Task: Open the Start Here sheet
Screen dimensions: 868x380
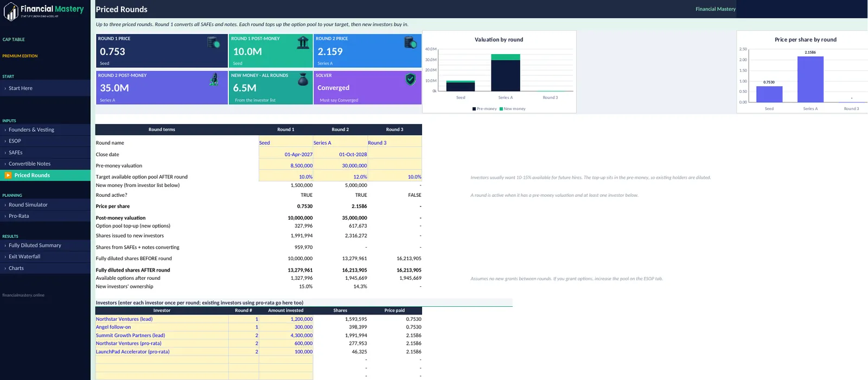Action: [46, 88]
